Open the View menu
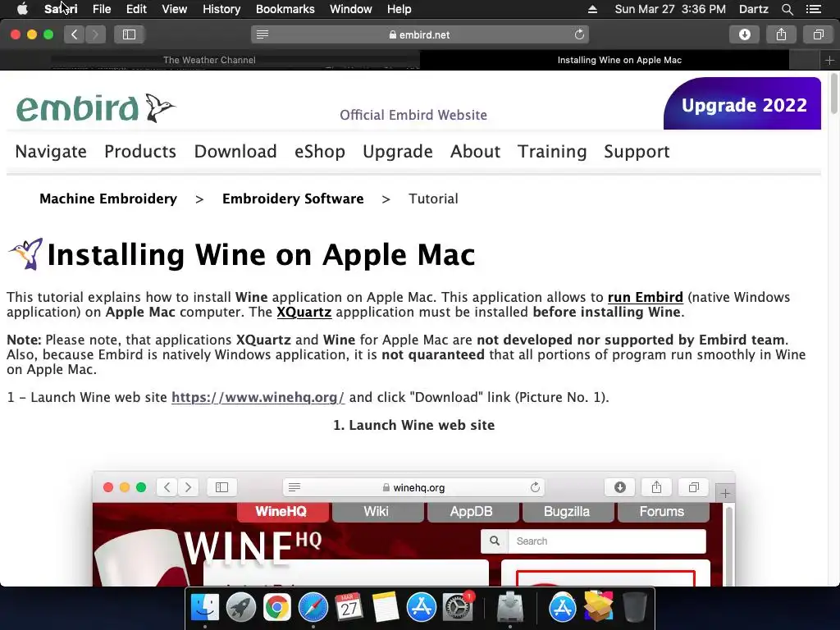Viewport: 840px width, 630px height. point(174,9)
